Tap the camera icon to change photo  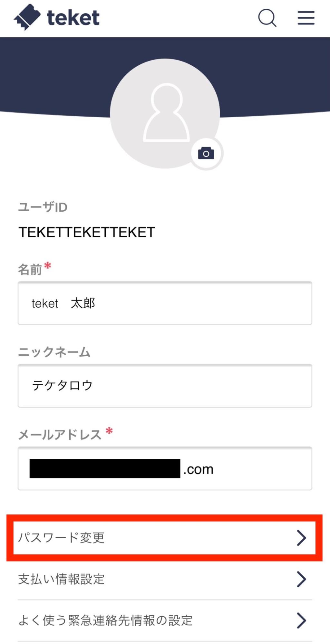[206, 153]
